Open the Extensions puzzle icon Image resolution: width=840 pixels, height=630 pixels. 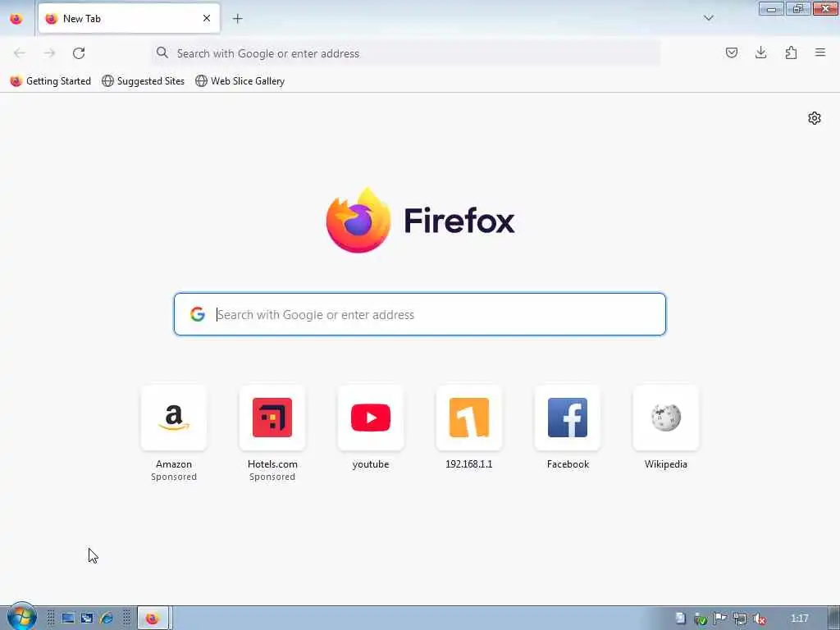click(791, 52)
